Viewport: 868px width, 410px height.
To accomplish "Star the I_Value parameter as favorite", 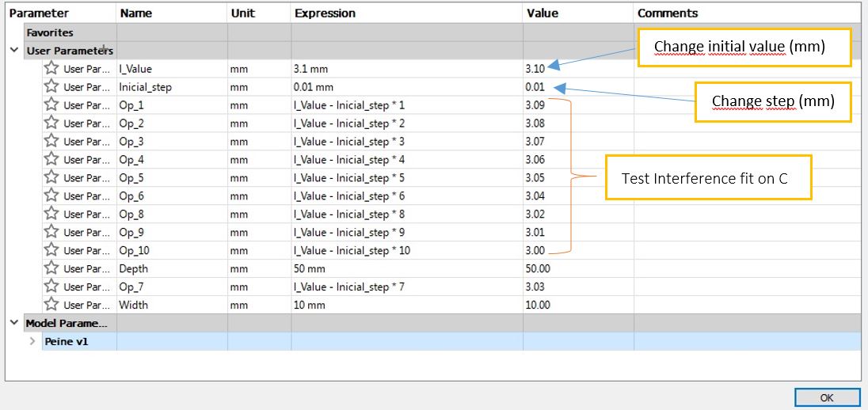I will click(51, 69).
